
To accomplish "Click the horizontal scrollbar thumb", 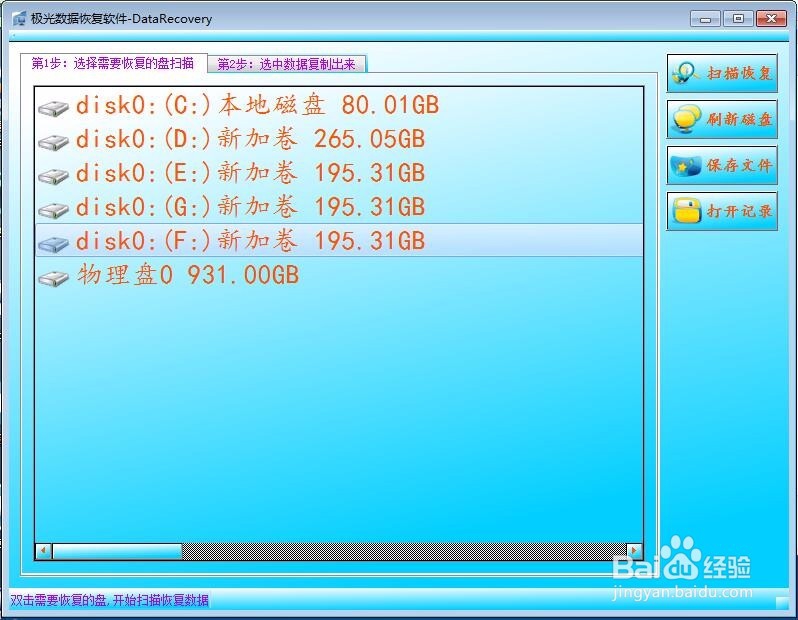I will (117, 551).
